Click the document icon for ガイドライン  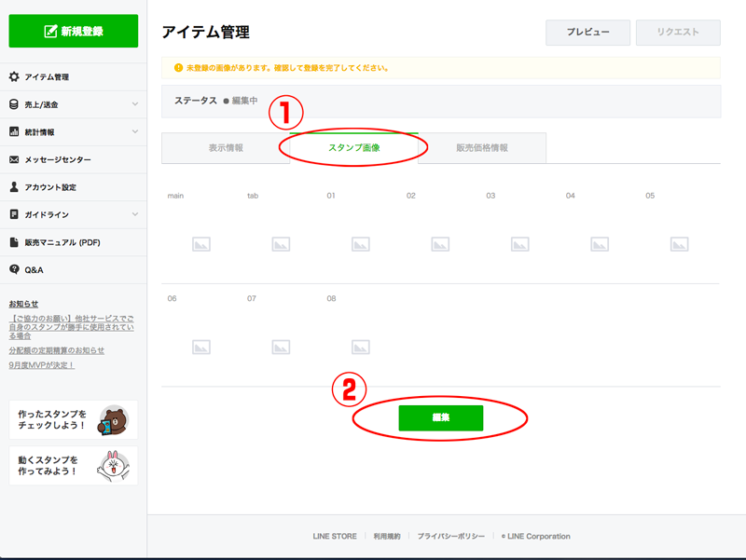point(14,214)
